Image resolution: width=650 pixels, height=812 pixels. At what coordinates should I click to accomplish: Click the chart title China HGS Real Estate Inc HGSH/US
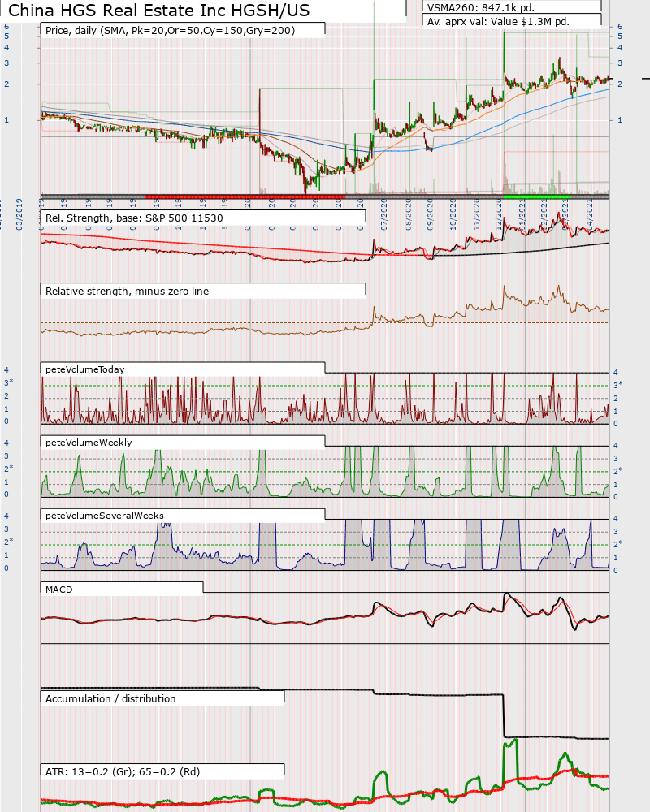[159, 11]
